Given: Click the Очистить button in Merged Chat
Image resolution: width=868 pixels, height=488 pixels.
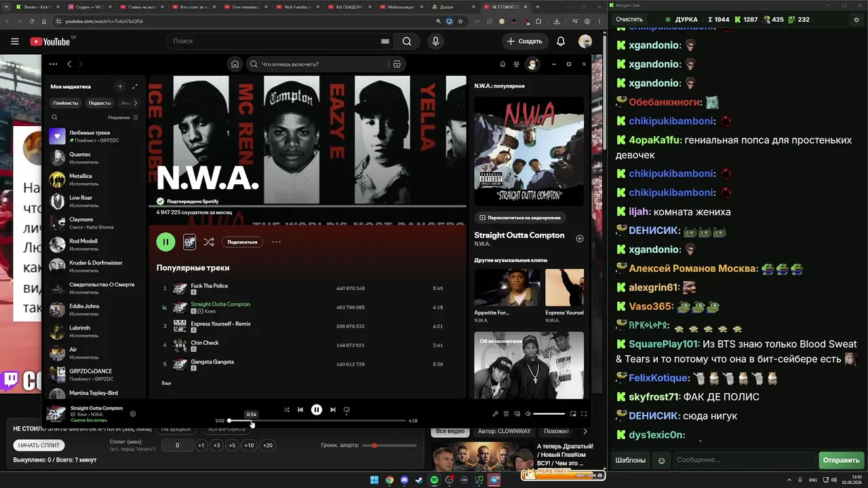Looking at the screenshot, I should tap(629, 20).
